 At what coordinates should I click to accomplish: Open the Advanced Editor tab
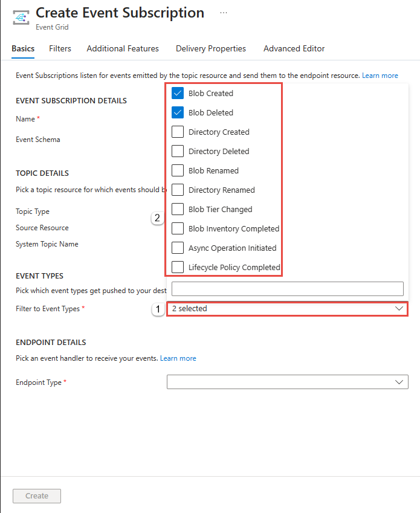[x=294, y=48]
